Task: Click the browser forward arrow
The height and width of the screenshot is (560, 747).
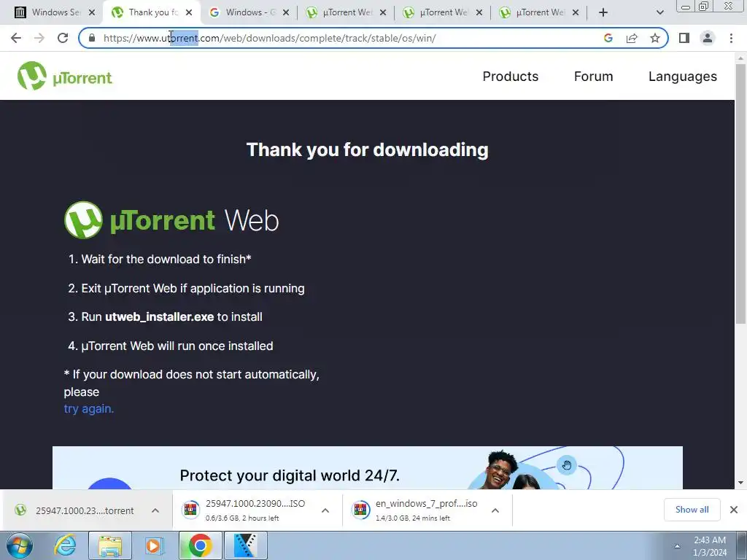Action: pos(39,38)
